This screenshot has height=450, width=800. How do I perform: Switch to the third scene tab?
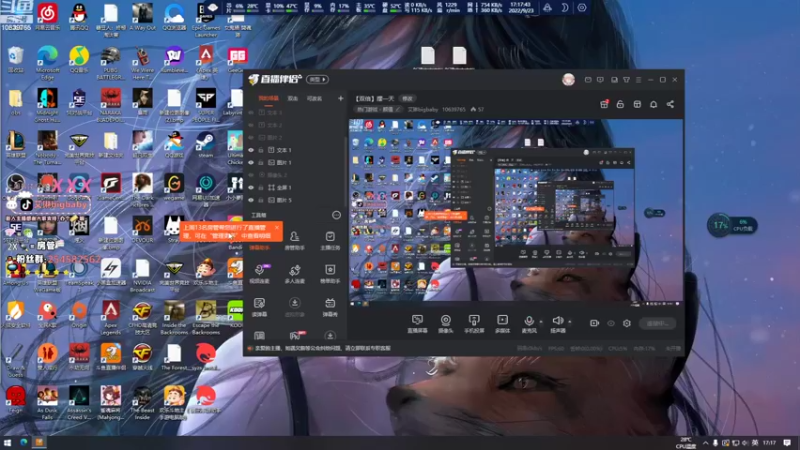314,98
